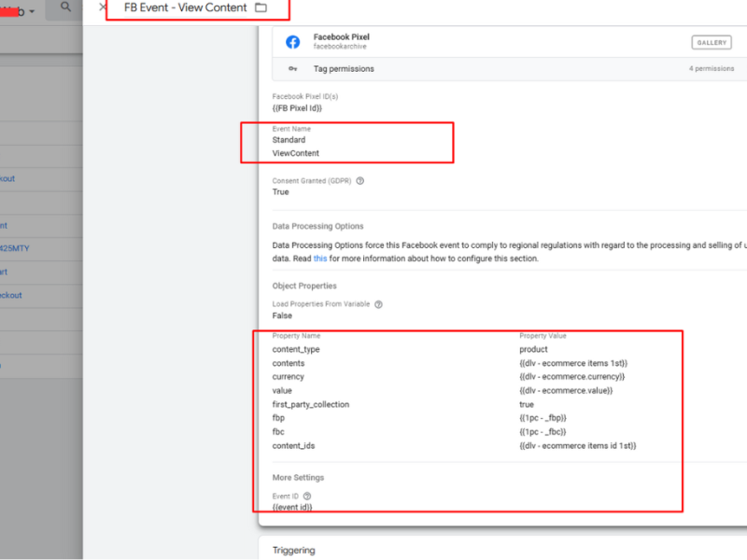Click the {{dlv - ecommerce items 1st}} value
Viewport: 747px width, 560px height.
point(573,363)
